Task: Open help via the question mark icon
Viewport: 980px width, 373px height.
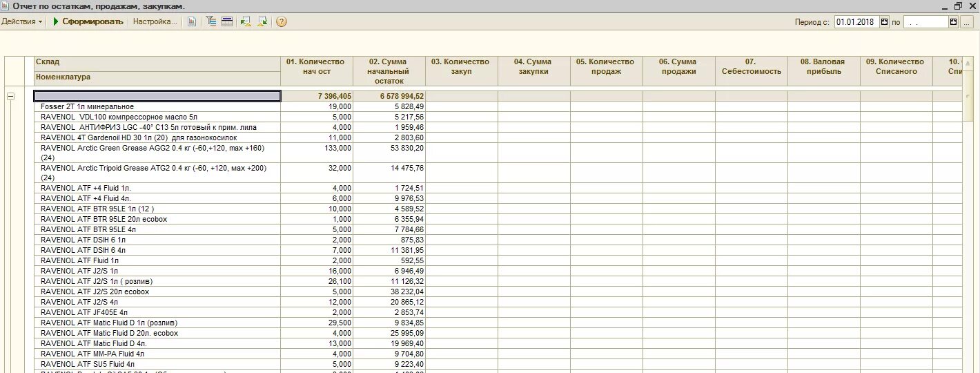Action: pos(282,21)
